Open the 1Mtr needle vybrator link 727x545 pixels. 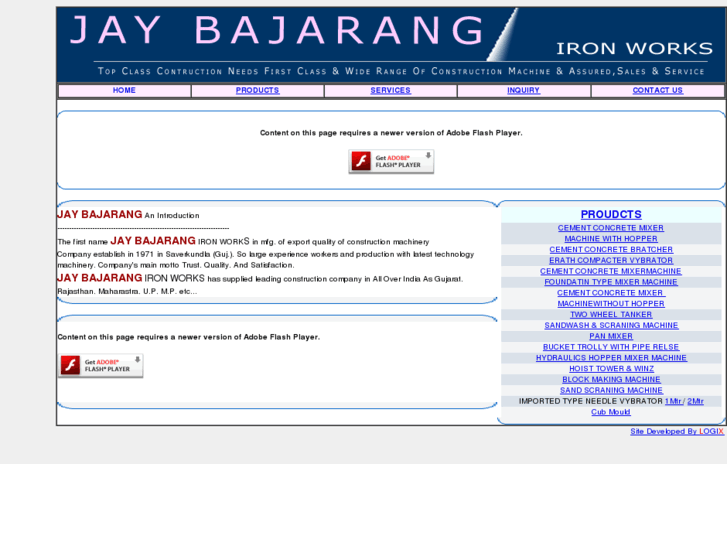[x=673, y=401]
